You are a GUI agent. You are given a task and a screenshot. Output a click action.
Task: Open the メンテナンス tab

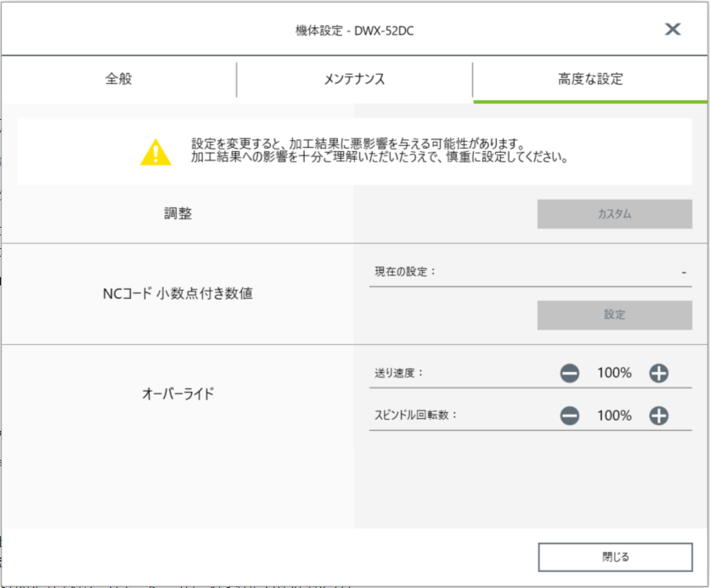[354, 79]
